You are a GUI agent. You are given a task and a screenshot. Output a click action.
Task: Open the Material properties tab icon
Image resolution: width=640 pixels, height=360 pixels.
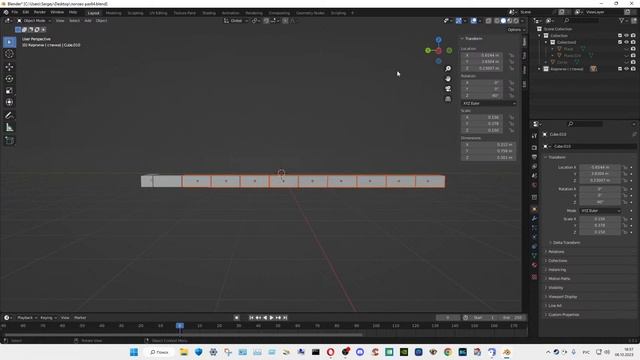534,265
